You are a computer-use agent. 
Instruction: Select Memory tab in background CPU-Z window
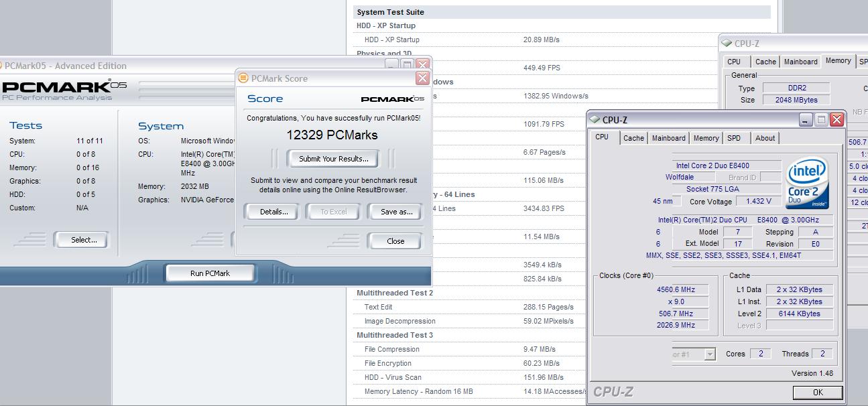[838, 60]
